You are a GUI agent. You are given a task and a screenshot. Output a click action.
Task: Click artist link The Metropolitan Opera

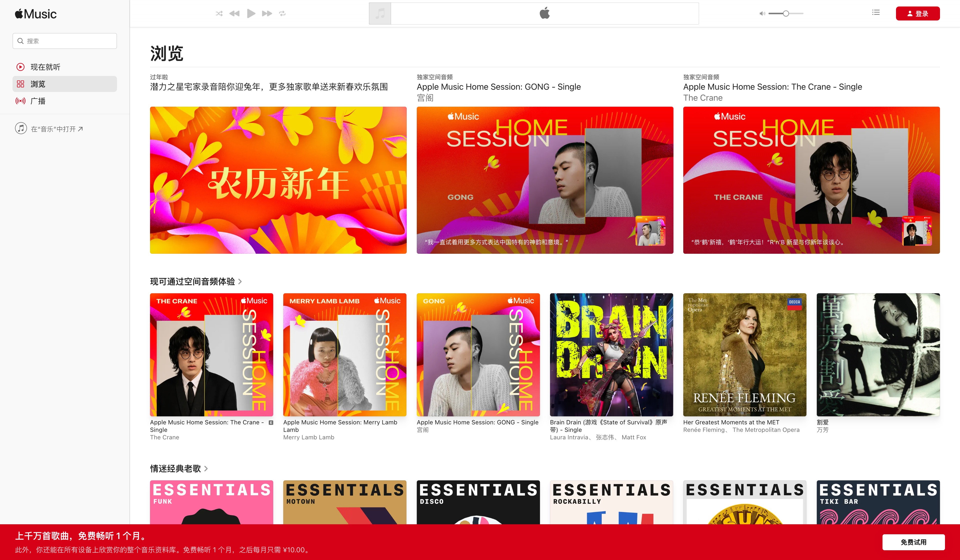pos(766,430)
